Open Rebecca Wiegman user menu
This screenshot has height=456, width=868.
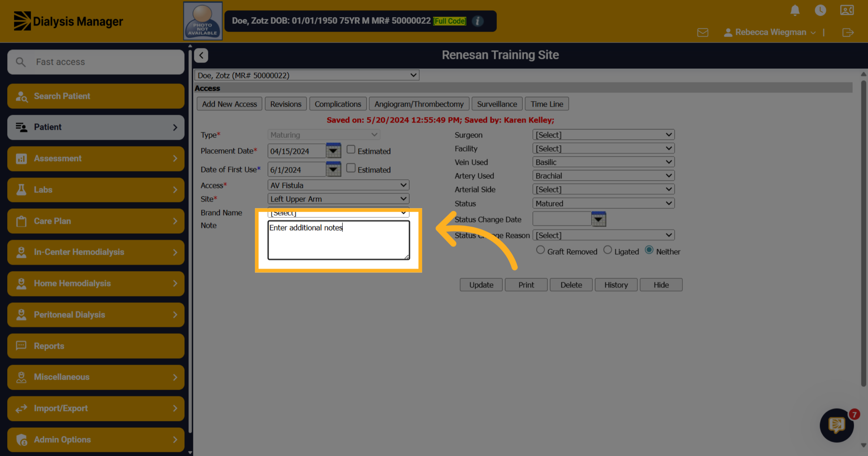point(770,33)
